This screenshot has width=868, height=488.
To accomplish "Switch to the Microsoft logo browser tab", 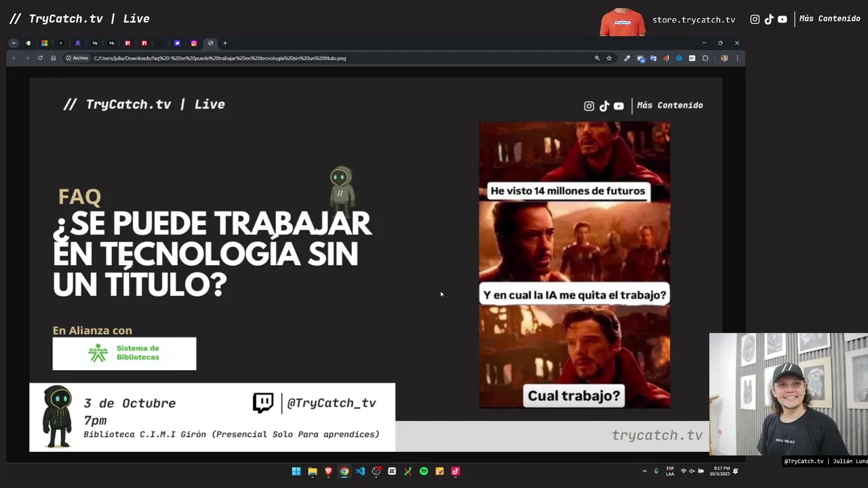I will pos(44,43).
